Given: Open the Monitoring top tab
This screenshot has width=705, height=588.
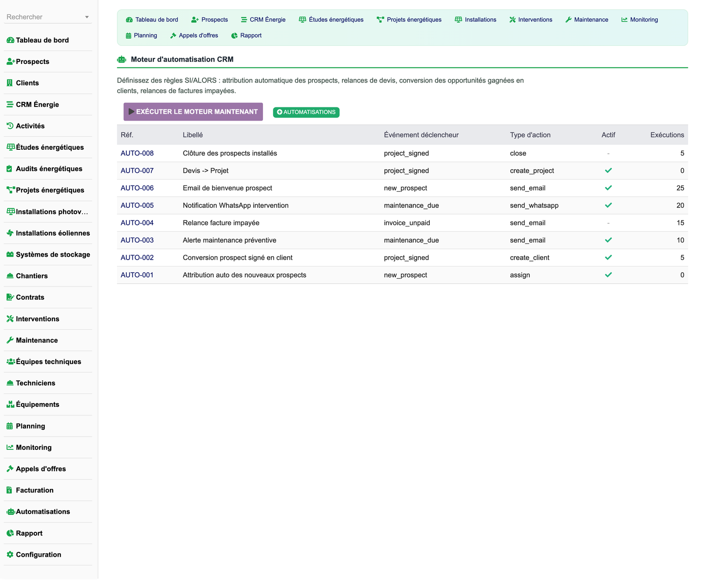Looking at the screenshot, I should 640,20.
